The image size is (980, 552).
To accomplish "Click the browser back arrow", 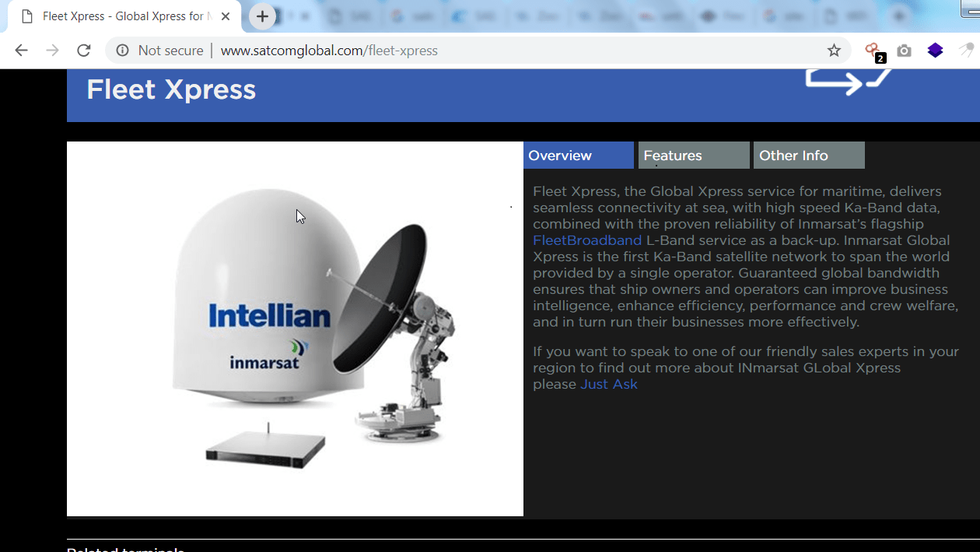I will click(21, 51).
